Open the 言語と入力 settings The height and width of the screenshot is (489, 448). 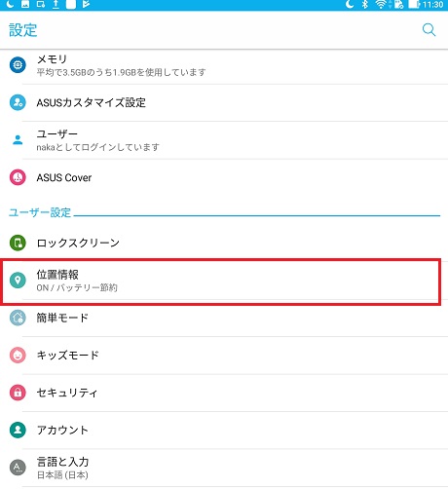[x=224, y=468]
